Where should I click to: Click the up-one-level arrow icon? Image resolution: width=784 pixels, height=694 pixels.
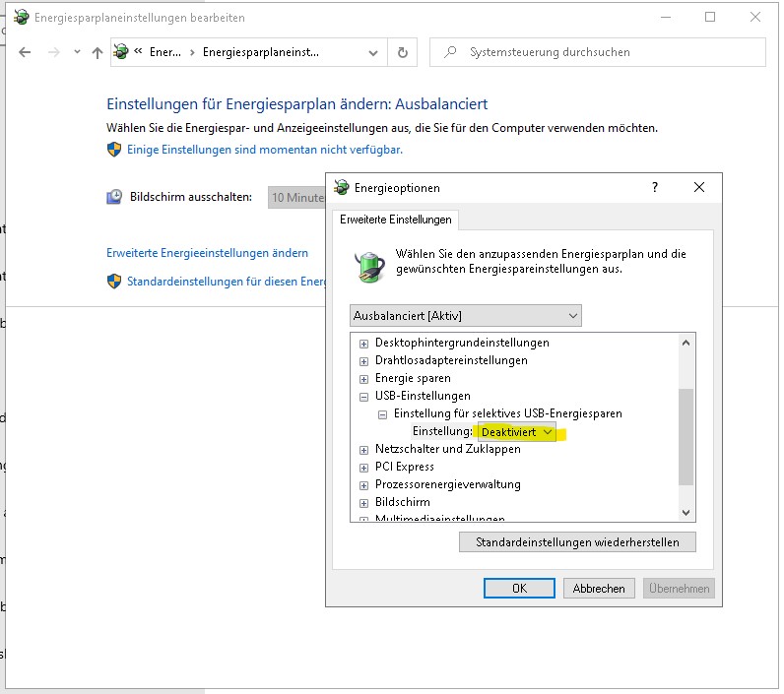[97, 53]
